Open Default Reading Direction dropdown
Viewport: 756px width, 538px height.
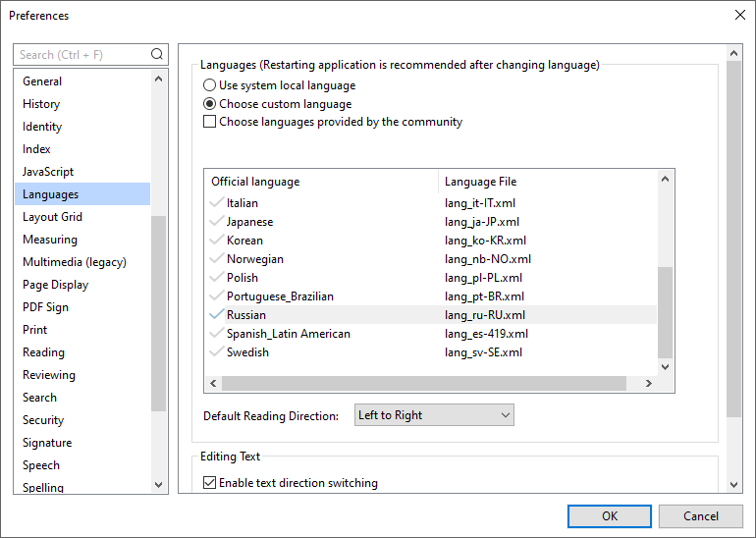pyautogui.click(x=434, y=415)
